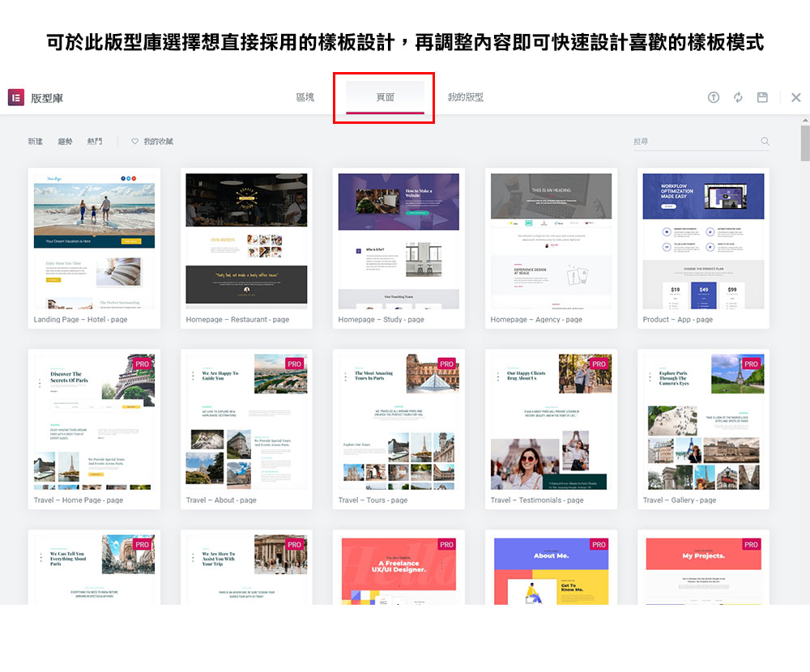Screen dimensions: 810x672
Task: Click the PRO badge on My Projects template
Action: pos(751,545)
